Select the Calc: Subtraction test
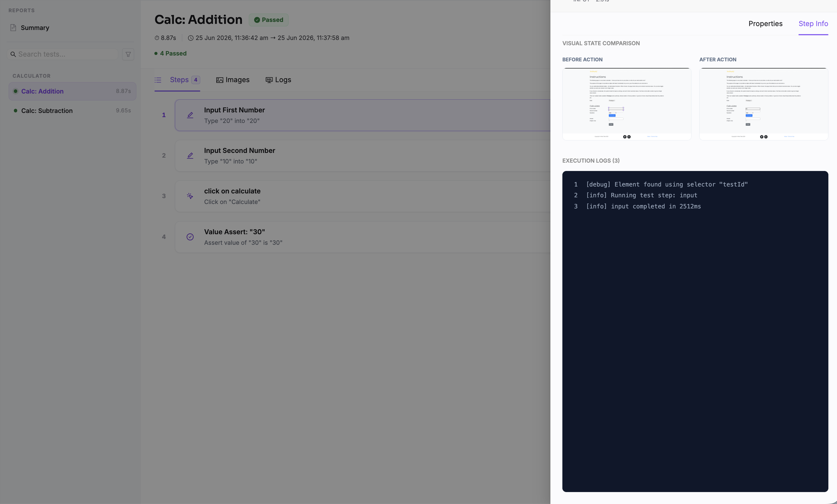 tap(72, 111)
